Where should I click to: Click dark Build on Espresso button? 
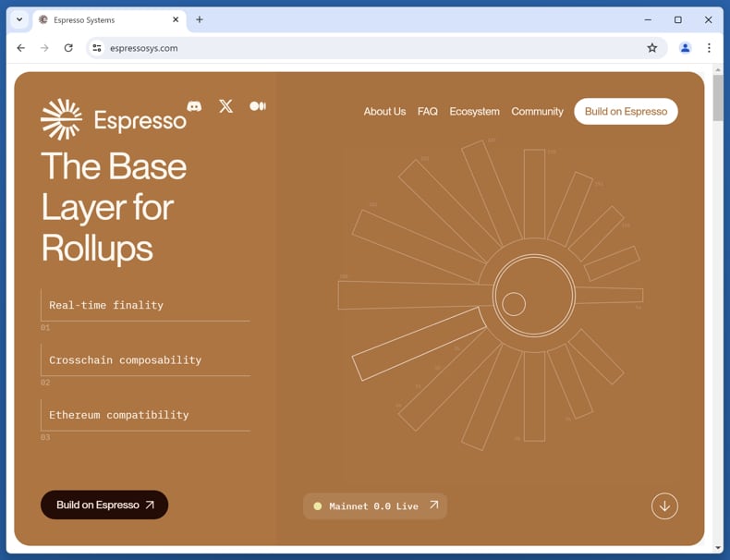click(104, 505)
